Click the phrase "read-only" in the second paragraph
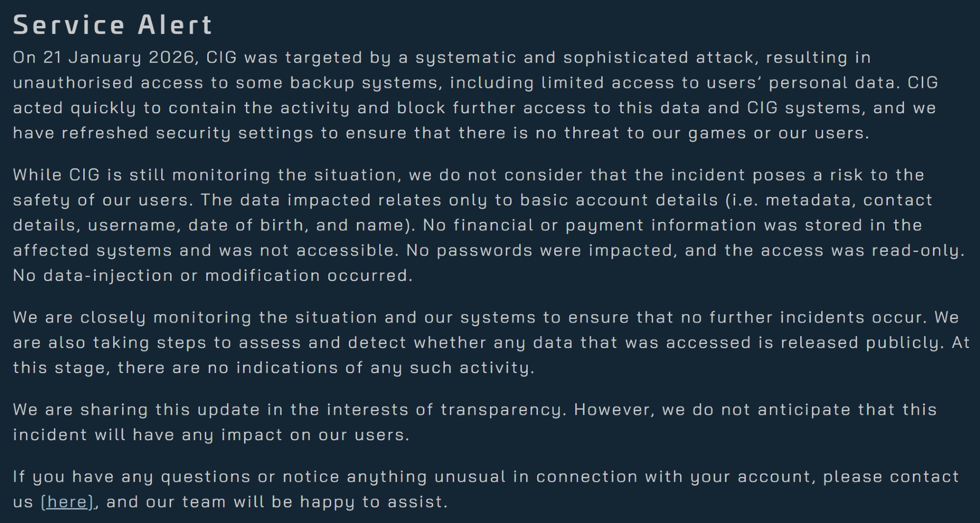 click(915, 250)
